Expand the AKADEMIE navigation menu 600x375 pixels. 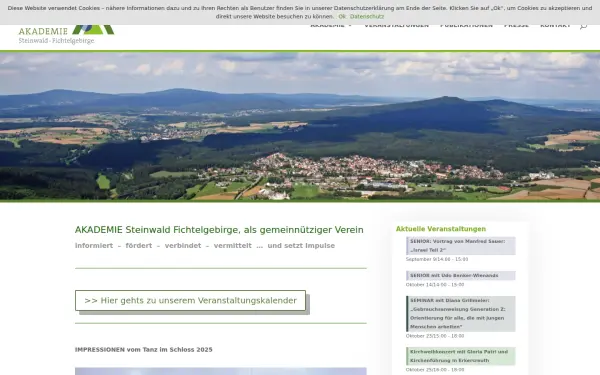(x=331, y=26)
